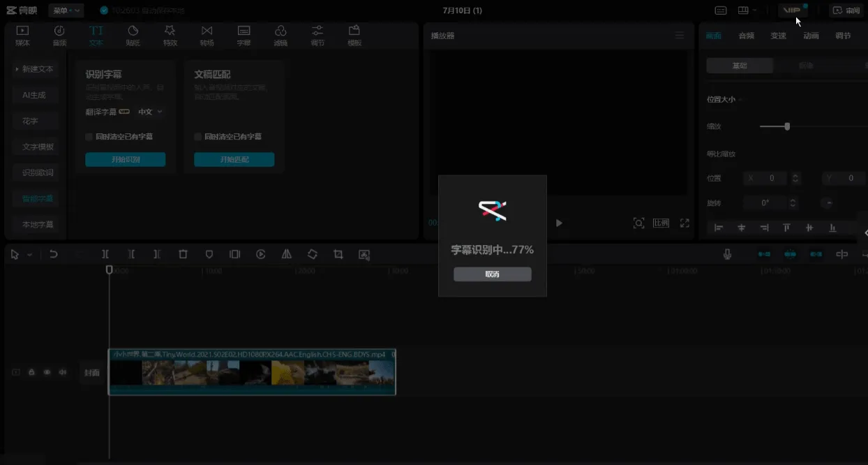Open the 贴纸 stickers panel

(x=133, y=36)
